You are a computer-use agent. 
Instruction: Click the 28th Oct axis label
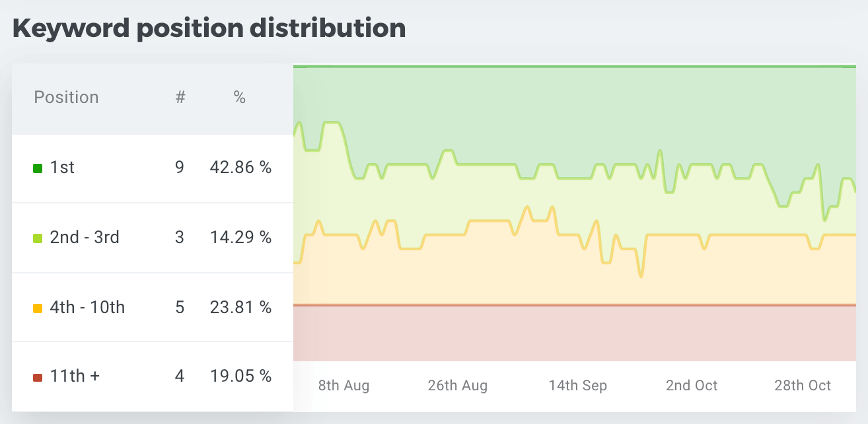pyautogui.click(x=803, y=386)
